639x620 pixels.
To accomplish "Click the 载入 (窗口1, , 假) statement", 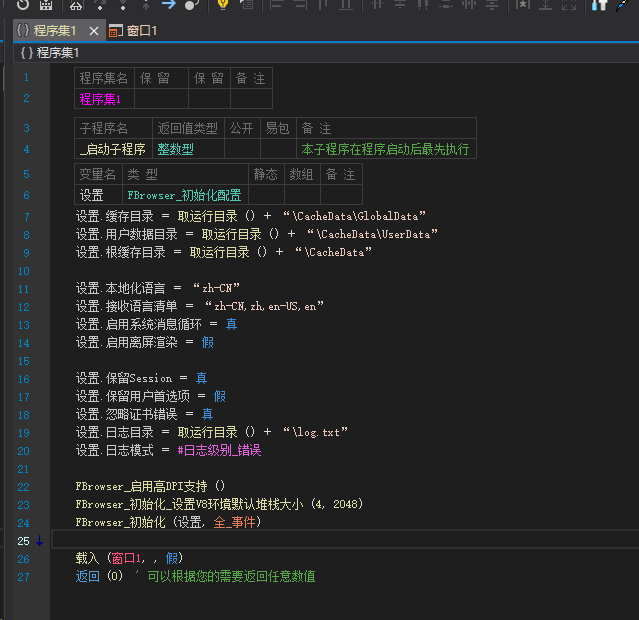I will pyautogui.click(x=129, y=558).
